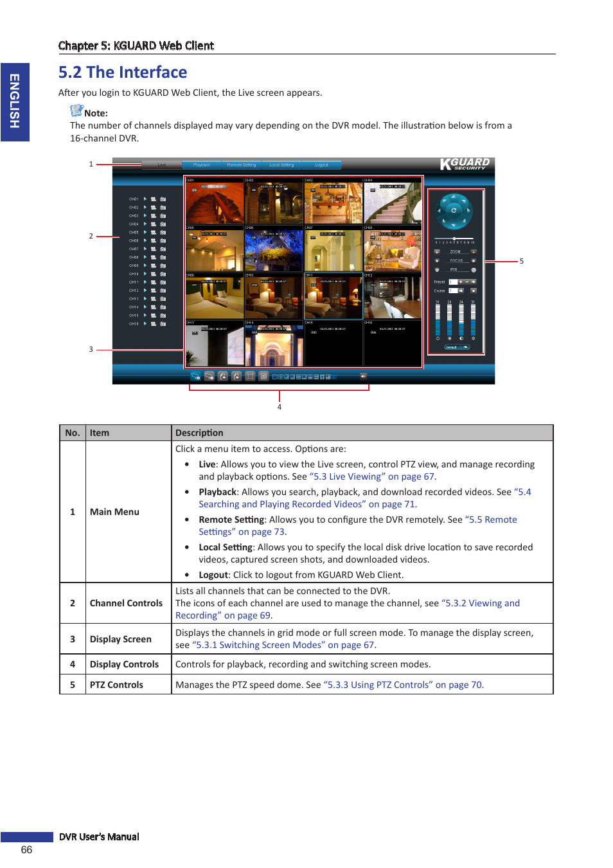The image size is (613, 868).
Task: Adjust the PTZ speed slider
Action: 454,239
